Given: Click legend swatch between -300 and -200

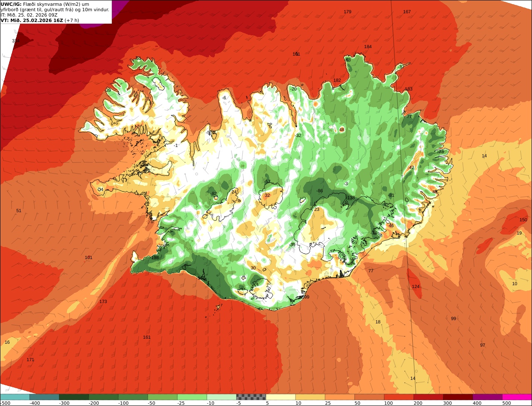Looking at the screenshot, I should (x=74, y=397).
